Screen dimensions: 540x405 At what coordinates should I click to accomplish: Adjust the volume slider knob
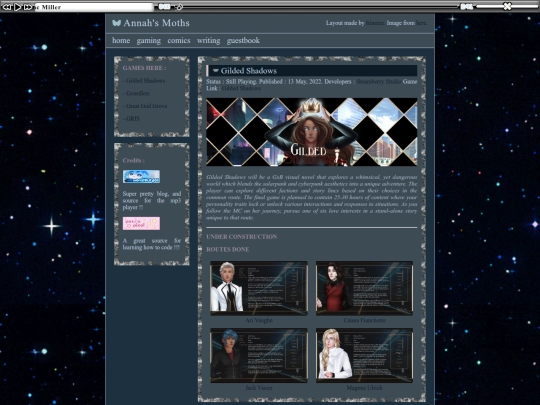pyautogui.click(x=507, y=6)
